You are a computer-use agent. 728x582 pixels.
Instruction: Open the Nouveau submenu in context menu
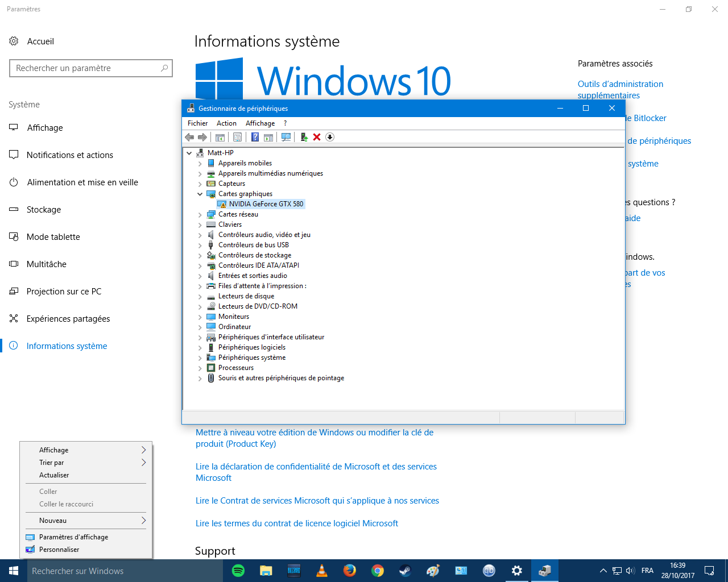click(x=86, y=521)
